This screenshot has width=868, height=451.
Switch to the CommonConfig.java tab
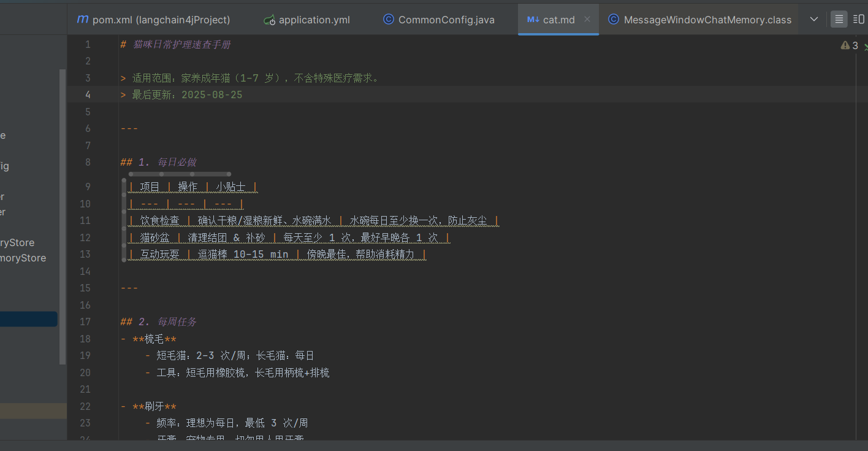439,20
